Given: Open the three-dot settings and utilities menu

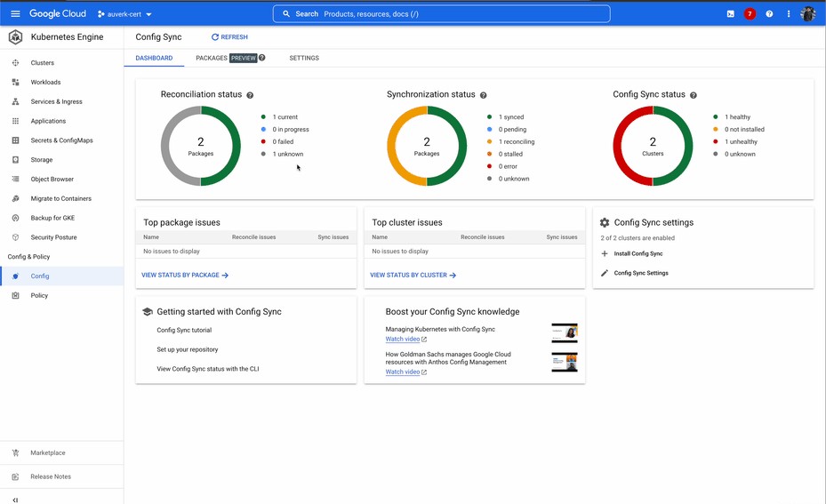Looking at the screenshot, I should (788, 14).
